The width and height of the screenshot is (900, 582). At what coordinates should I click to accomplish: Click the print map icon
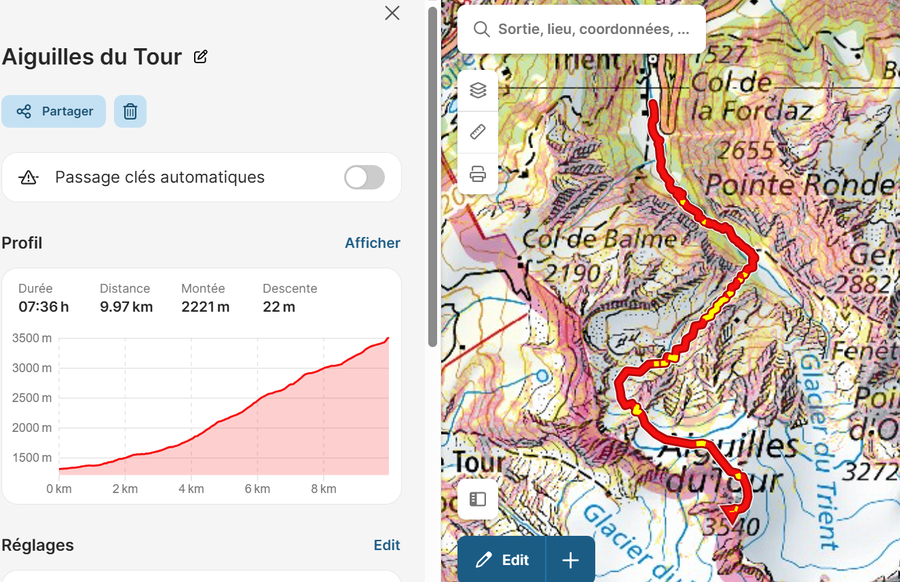point(478,174)
